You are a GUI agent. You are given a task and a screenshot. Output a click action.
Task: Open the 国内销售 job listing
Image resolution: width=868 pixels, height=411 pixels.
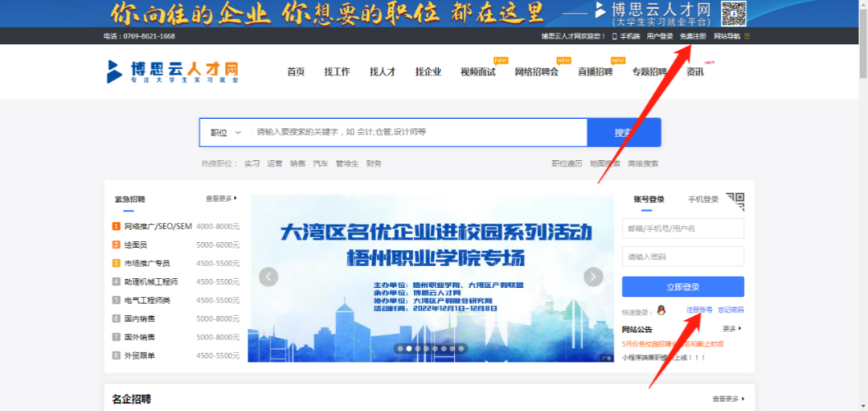click(140, 319)
